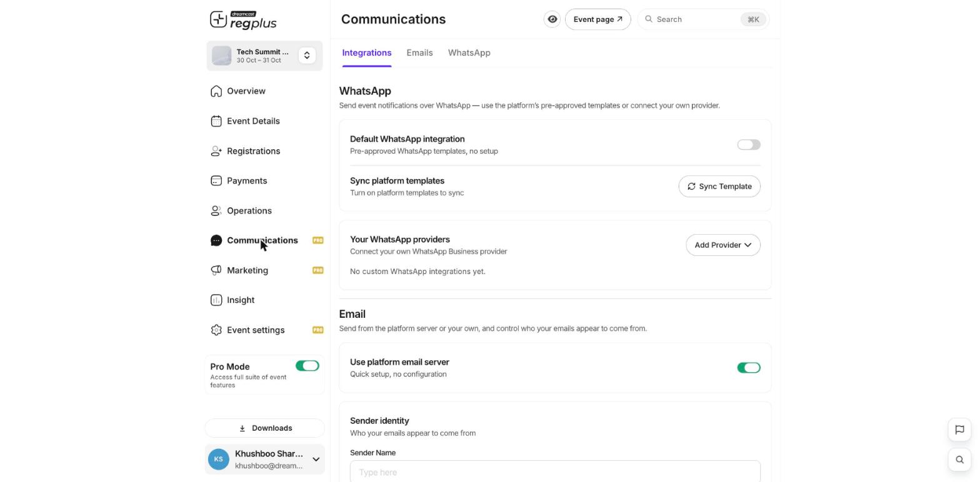
Task: Switch to the Integrations tab
Action: pos(367,53)
